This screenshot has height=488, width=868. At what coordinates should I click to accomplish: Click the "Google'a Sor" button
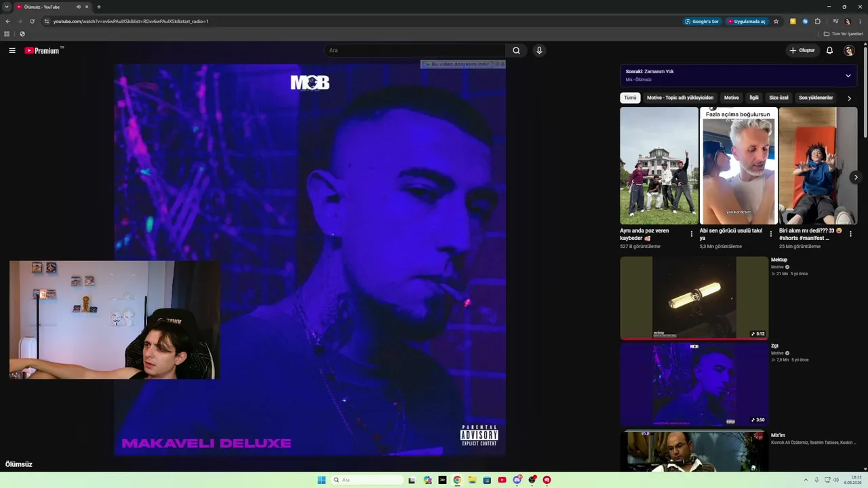[x=703, y=21]
